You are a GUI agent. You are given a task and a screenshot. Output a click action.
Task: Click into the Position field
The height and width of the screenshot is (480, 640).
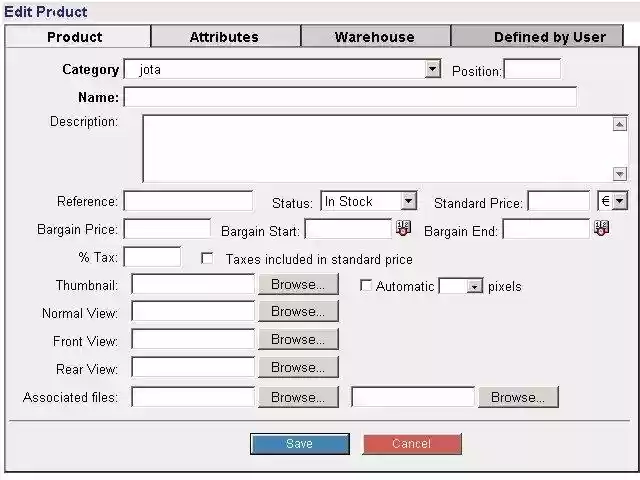tap(532, 69)
